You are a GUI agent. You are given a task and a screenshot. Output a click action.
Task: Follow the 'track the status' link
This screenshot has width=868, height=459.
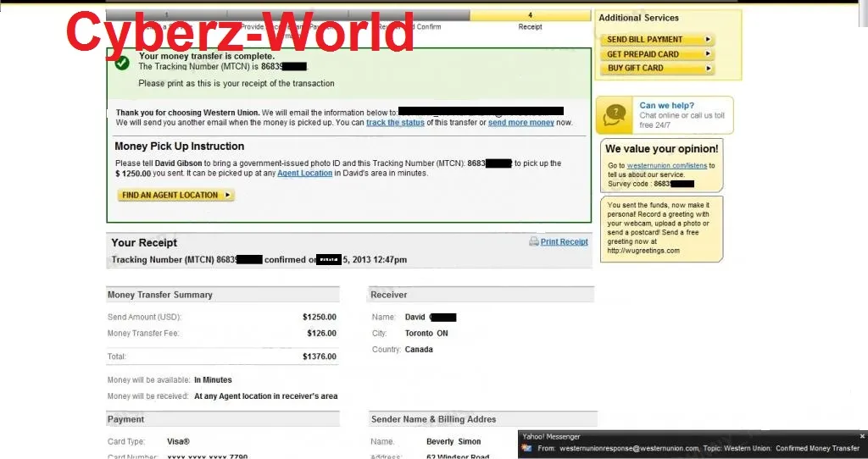[x=395, y=123]
